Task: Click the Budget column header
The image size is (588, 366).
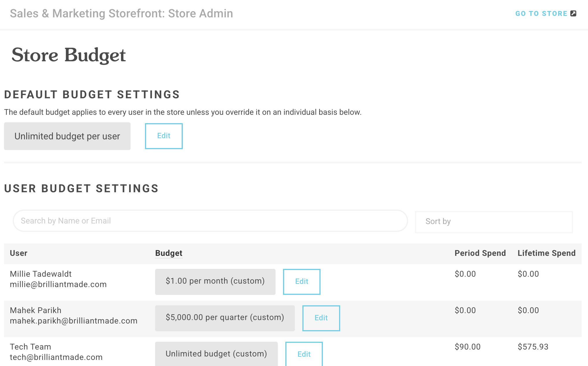Action: [169, 253]
